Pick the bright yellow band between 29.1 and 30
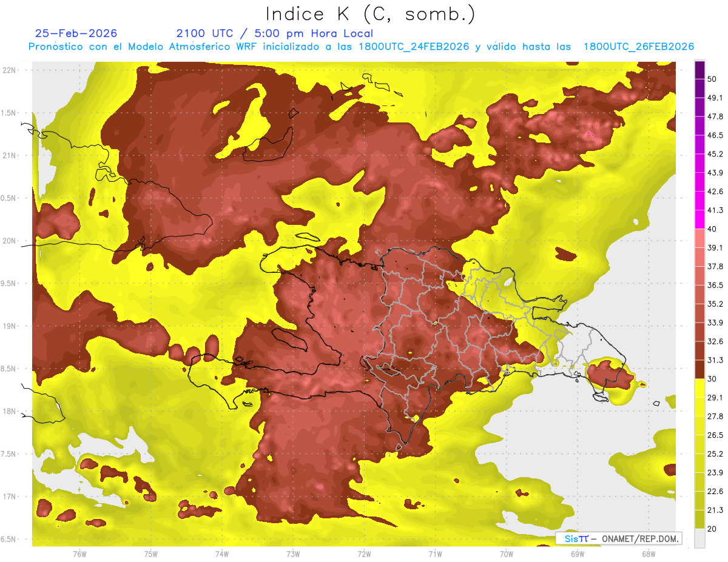This screenshot has width=728, height=562. [699, 388]
